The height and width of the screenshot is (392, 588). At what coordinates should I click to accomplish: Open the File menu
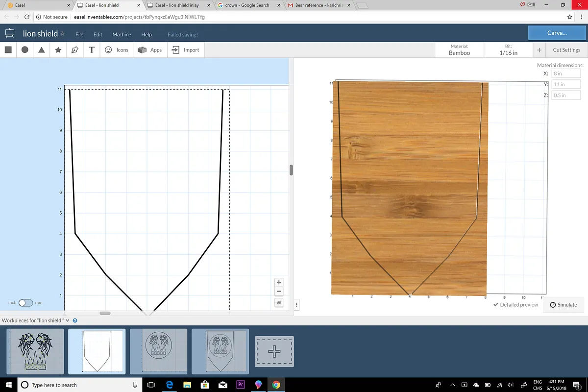(79, 35)
